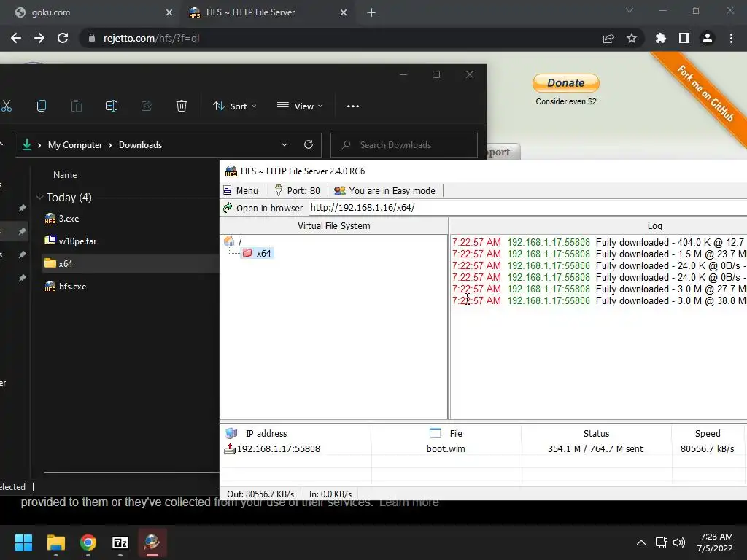Click Open in browser in HFS
The height and width of the screenshot is (560, 747).
[x=263, y=208]
